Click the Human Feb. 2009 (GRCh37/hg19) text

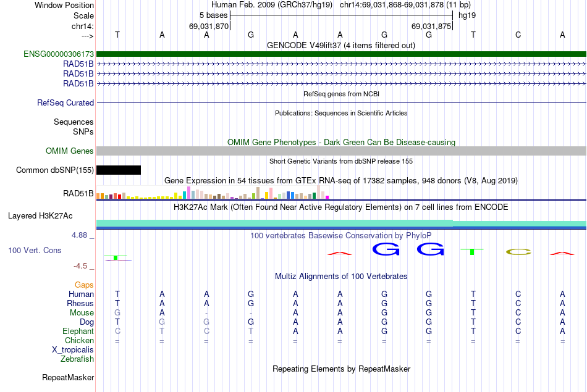(x=272, y=5)
